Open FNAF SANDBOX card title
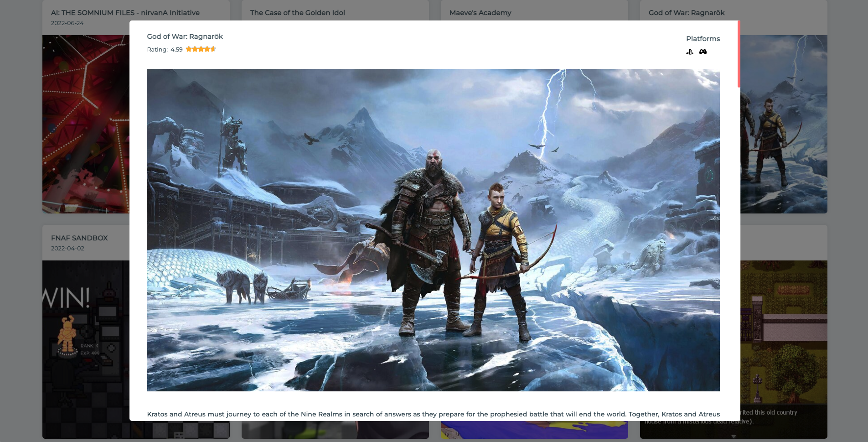Screen dimensions: 868x442 (79, 238)
